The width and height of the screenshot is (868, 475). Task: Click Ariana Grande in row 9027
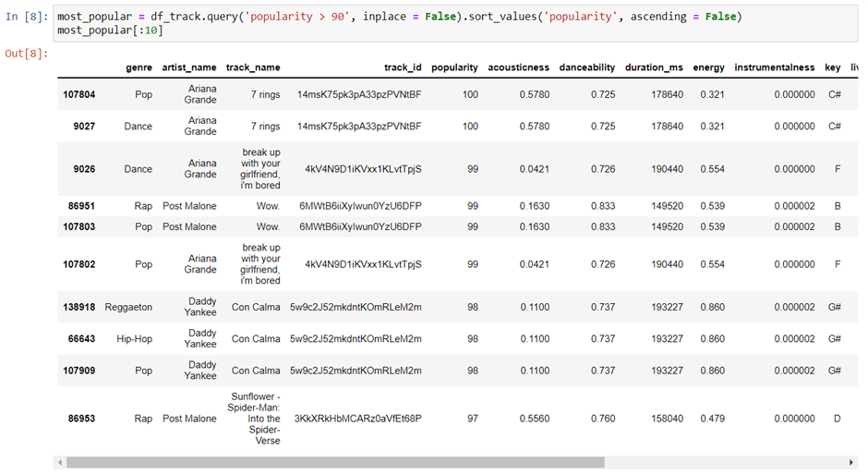click(200, 127)
